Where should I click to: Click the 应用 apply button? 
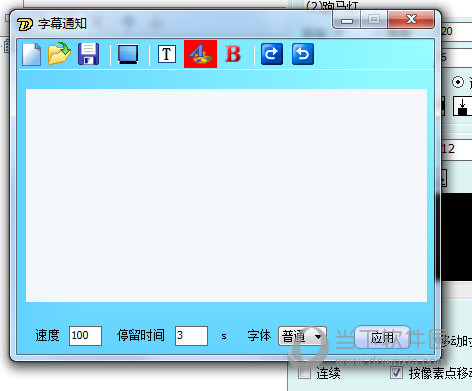382,337
